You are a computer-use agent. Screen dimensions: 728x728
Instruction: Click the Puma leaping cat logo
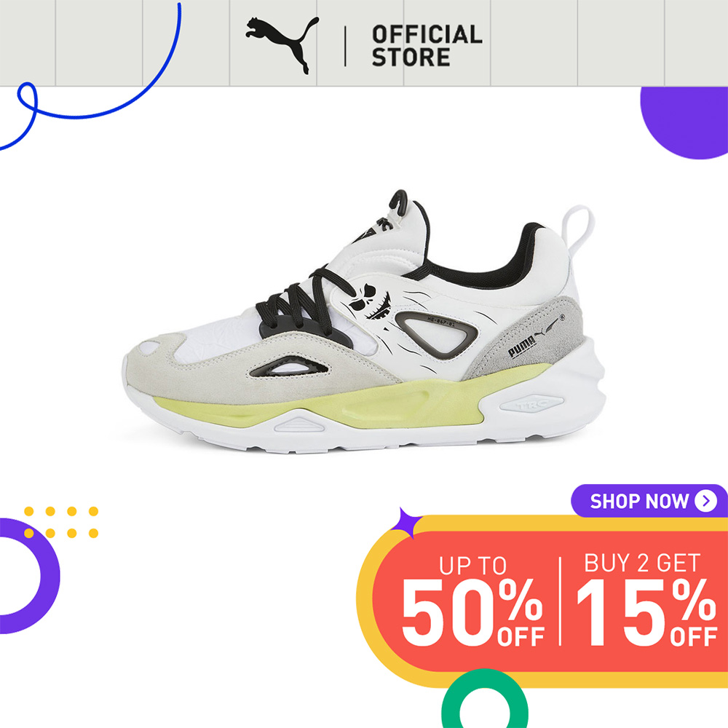(282, 45)
